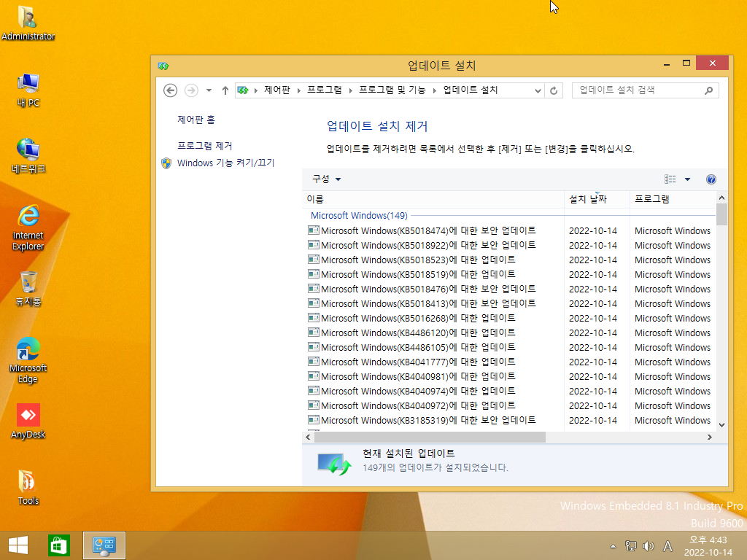This screenshot has height=560, width=747.
Task: Click the input language A indicator
Action: click(x=668, y=546)
